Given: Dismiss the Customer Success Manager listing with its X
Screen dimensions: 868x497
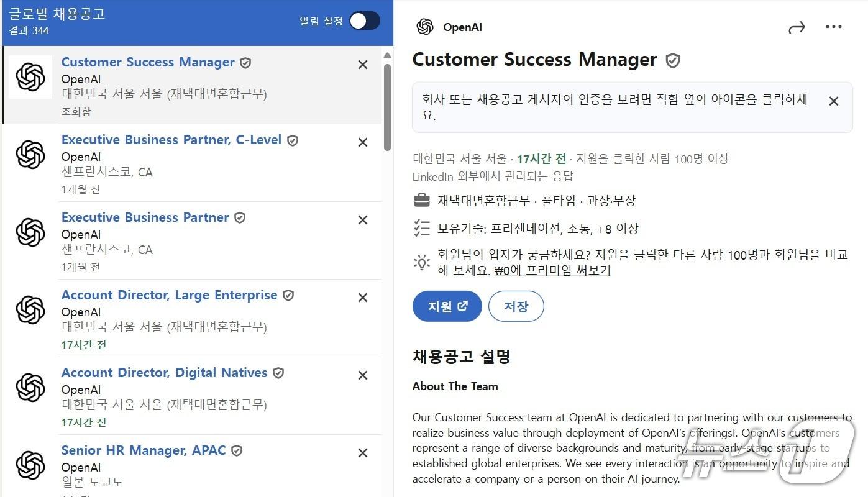Looking at the screenshot, I should point(362,64).
